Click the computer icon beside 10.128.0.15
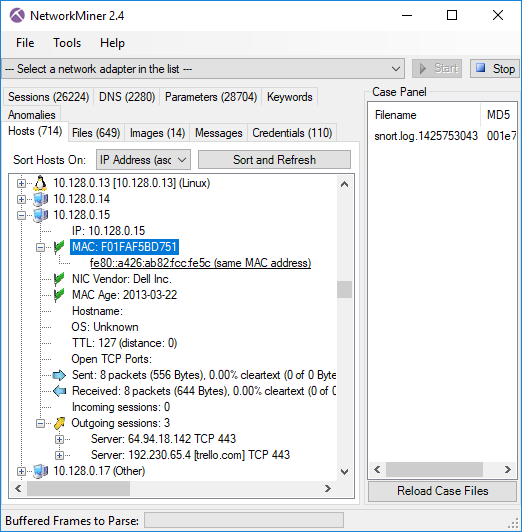Image resolution: width=522 pixels, height=532 pixels. [x=40, y=215]
